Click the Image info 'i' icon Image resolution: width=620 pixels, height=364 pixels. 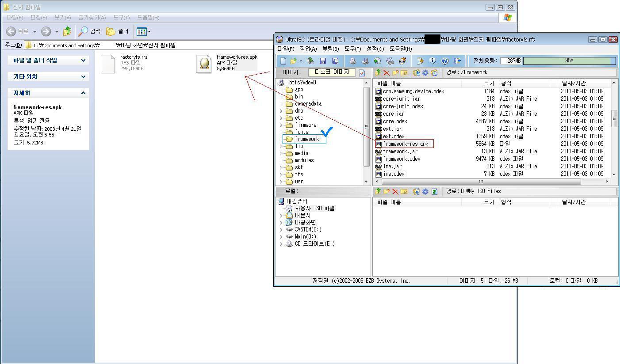click(x=432, y=61)
